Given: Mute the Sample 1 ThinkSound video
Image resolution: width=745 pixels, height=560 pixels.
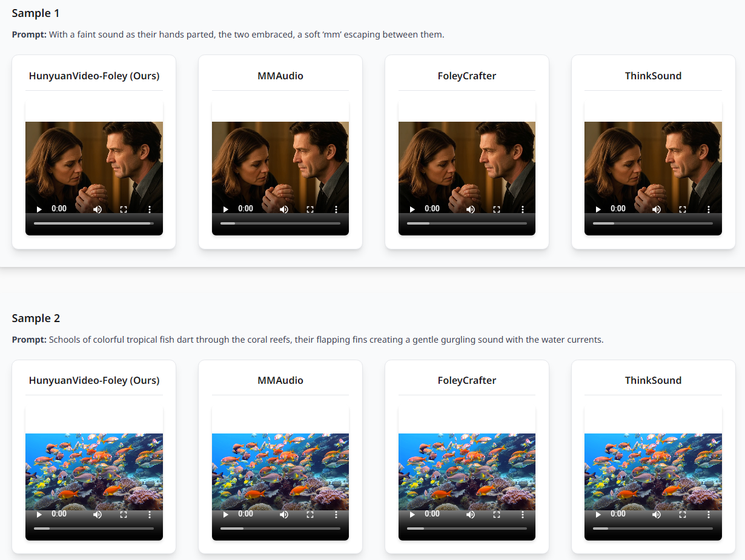Looking at the screenshot, I should [x=656, y=209].
